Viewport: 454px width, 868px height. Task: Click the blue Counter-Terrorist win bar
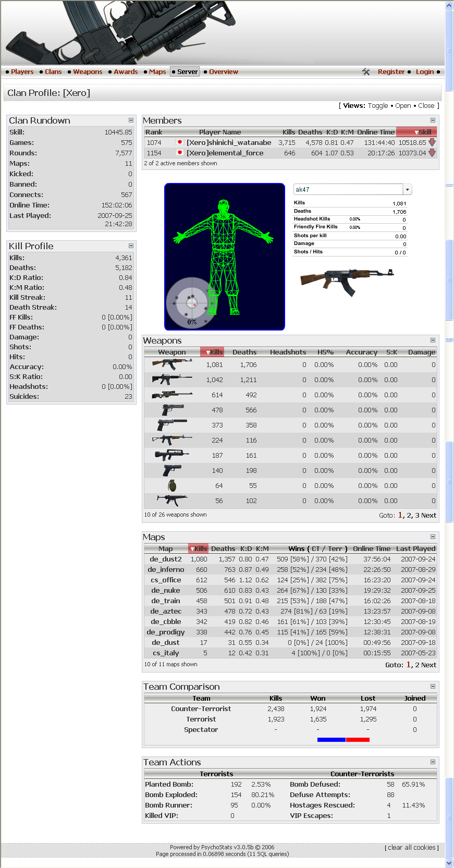coord(331,740)
